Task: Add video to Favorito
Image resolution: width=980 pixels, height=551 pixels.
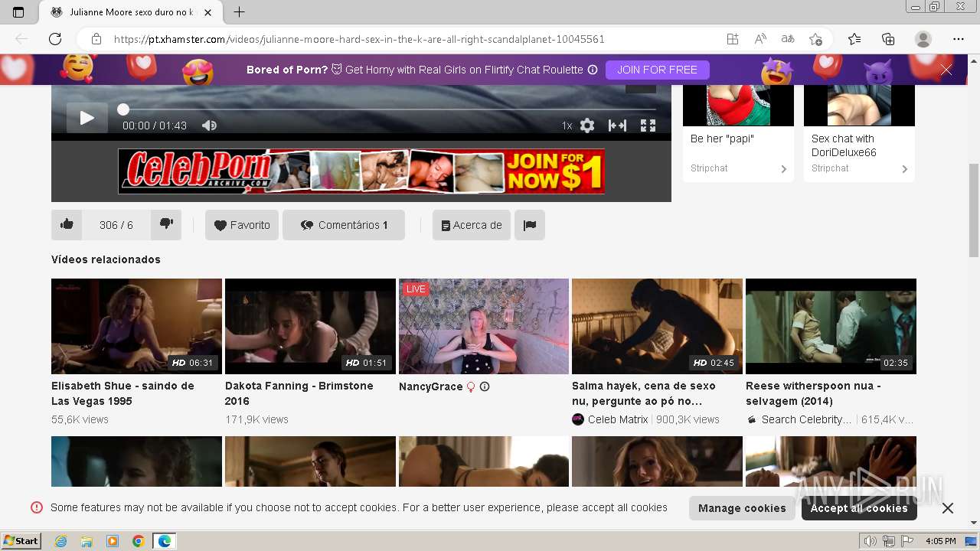Action: 242,225
